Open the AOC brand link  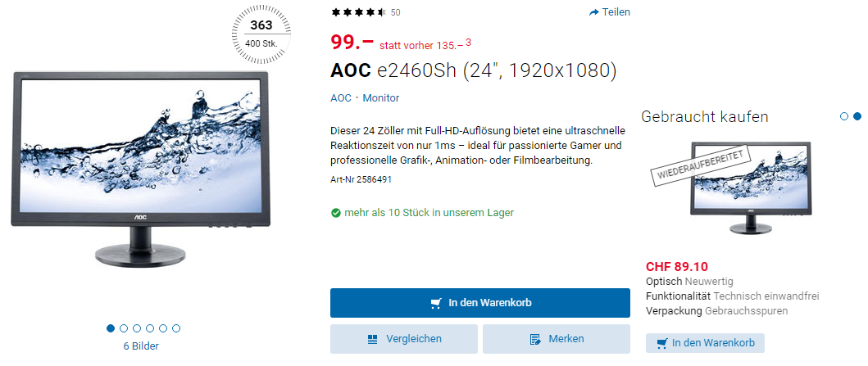341,98
